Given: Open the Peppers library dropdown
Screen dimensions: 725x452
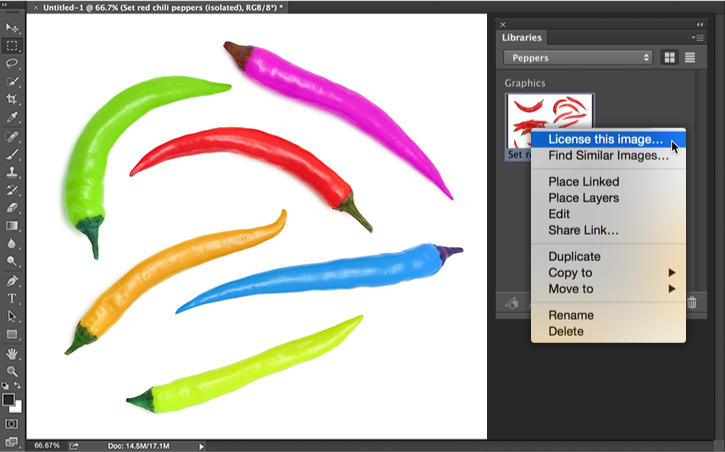Looking at the screenshot, I should click(577, 58).
